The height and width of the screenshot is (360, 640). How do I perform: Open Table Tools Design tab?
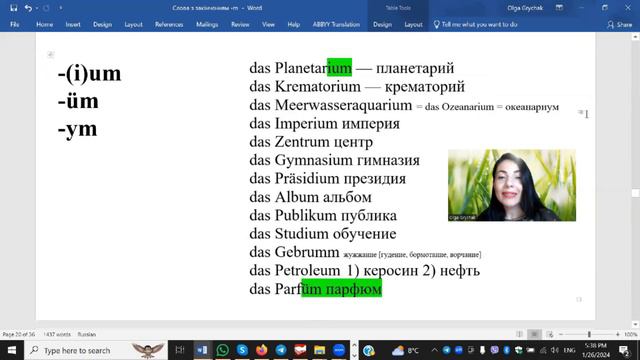tap(382, 24)
